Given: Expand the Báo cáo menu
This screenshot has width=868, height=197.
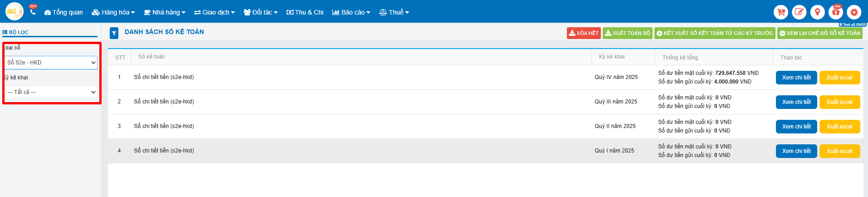Looking at the screenshot, I should [x=351, y=12].
